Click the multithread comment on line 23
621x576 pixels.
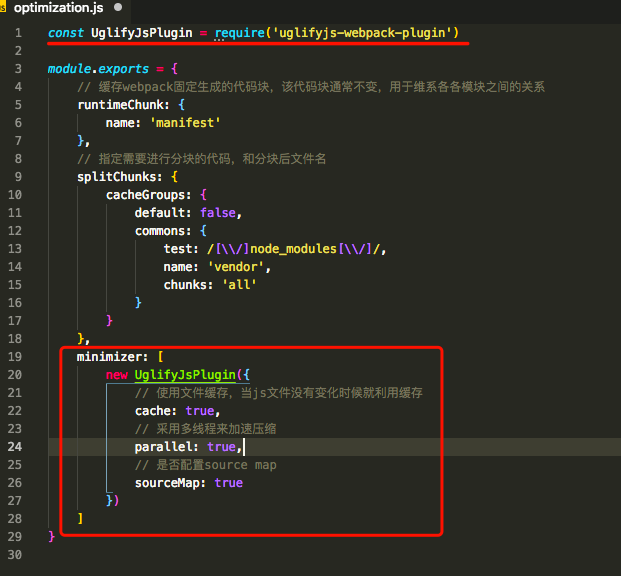pos(206,429)
